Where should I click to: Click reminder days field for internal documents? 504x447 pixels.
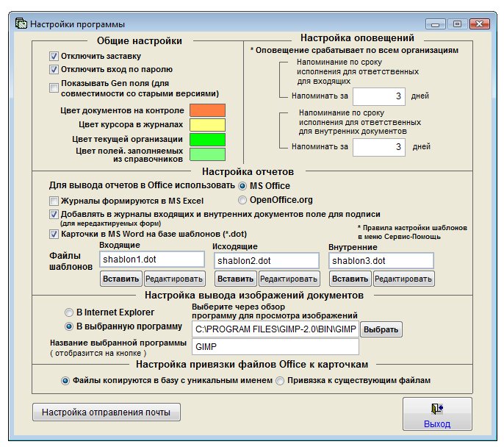379,147
